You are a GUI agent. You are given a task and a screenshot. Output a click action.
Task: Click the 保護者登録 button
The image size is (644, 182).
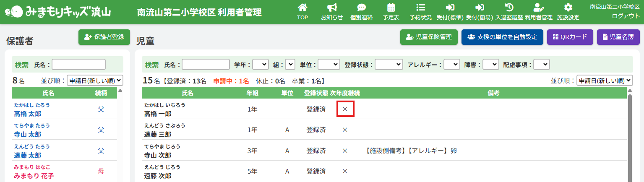[x=104, y=37]
